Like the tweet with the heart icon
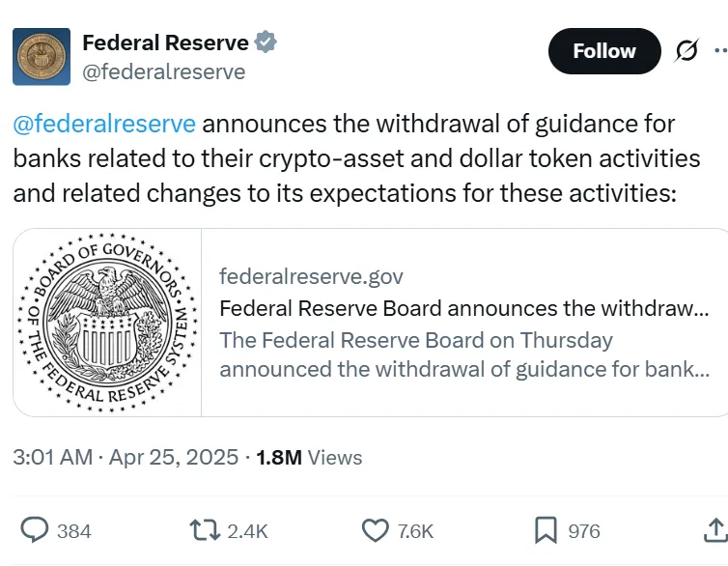The height and width of the screenshot is (566, 728). coord(374,530)
